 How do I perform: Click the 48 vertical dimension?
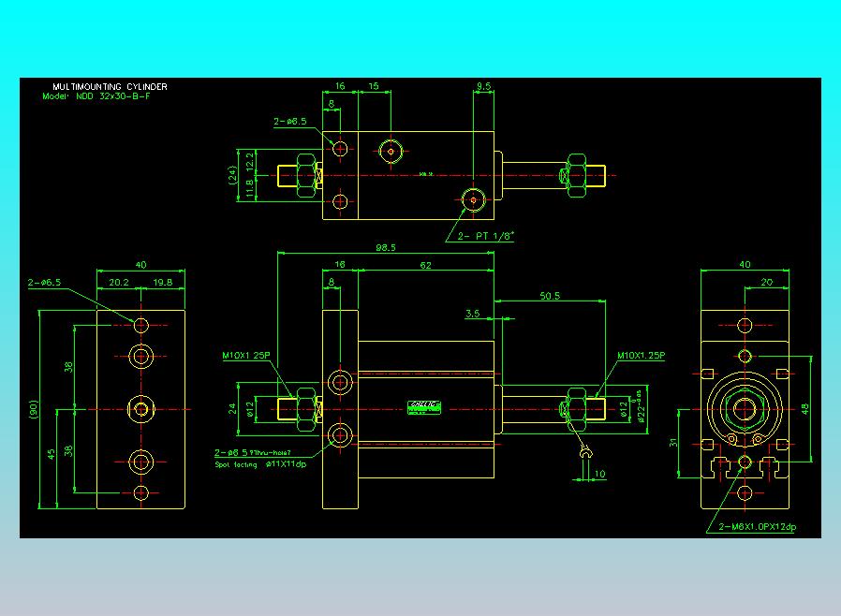click(x=805, y=409)
